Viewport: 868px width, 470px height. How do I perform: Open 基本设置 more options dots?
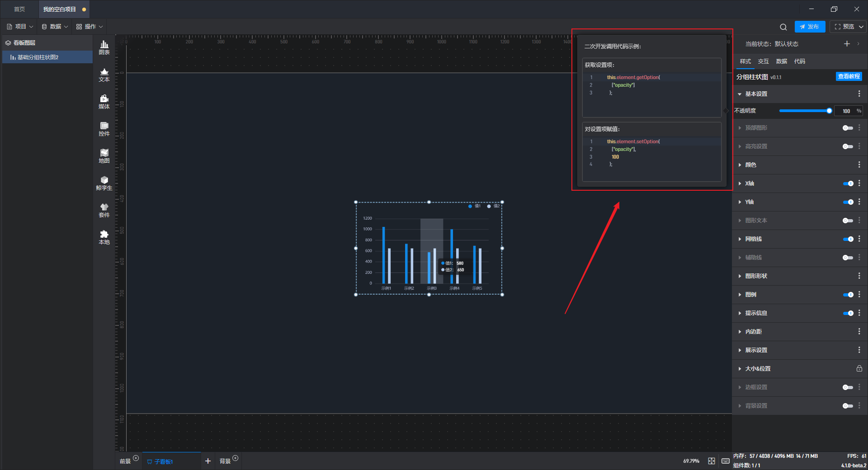point(859,94)
